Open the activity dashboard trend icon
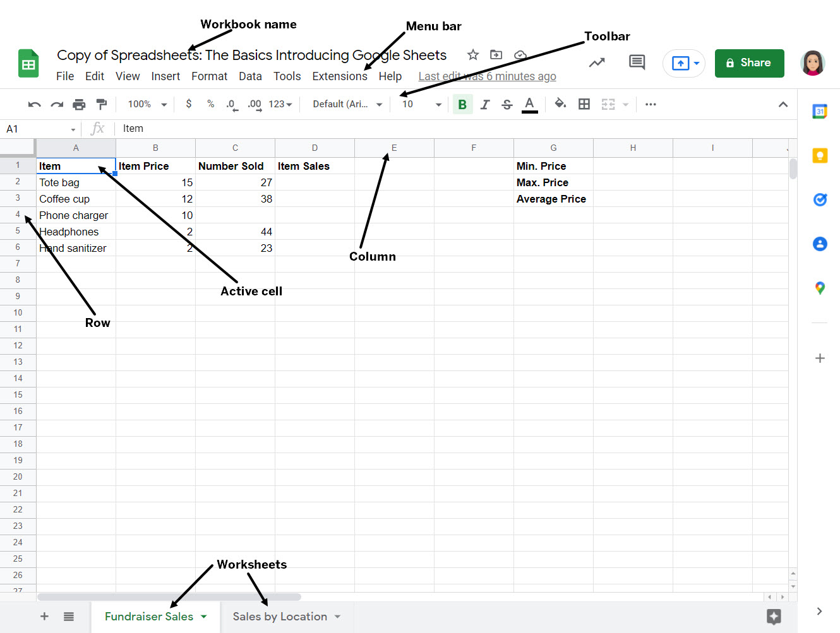840x633 pixels. [597, 62]
